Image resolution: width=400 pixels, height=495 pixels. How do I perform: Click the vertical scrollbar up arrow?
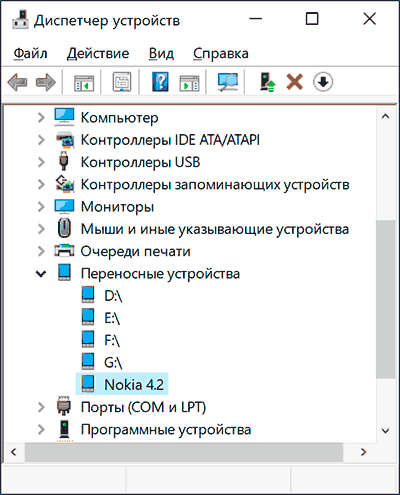click(385, 116)
